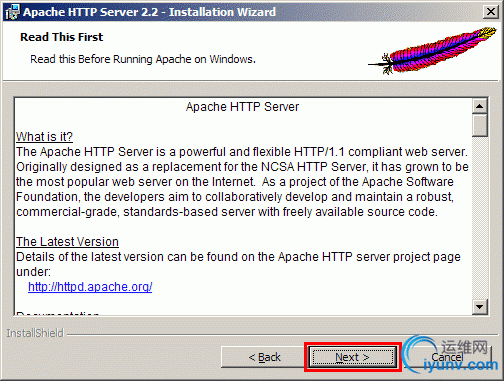Click the Next > button
This screenshot has height=381, width=504.
[353, 357]
